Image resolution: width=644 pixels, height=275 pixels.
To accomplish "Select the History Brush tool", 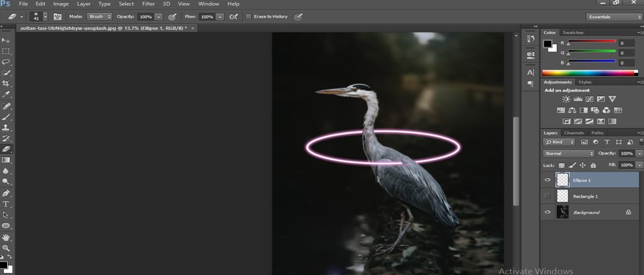I will click(6, 138).
